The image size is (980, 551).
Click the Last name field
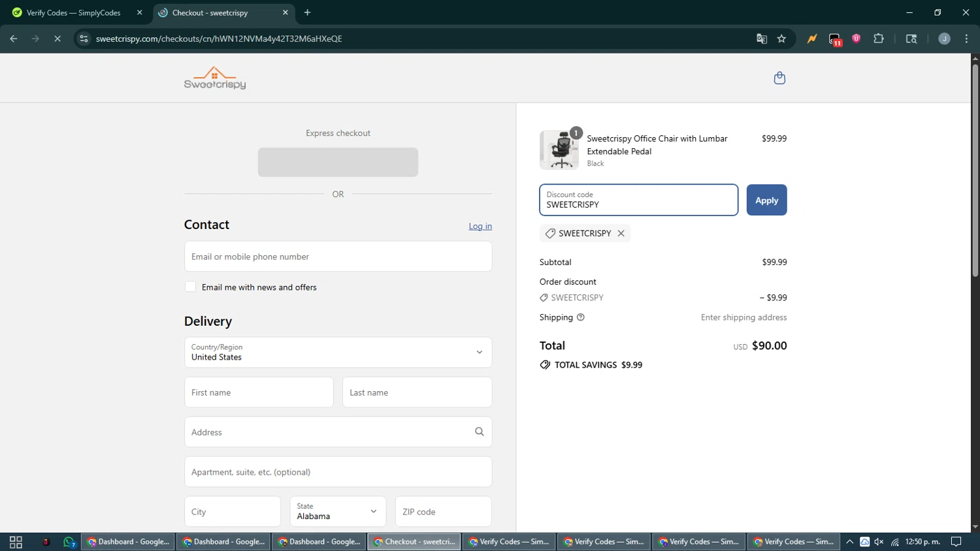(x=417, y=392)
